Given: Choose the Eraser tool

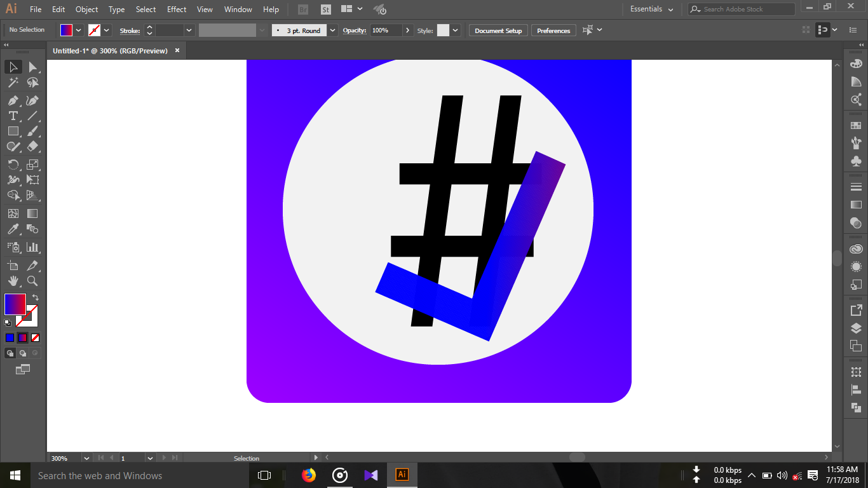Looking at the screenshot, I should [33, 147].
